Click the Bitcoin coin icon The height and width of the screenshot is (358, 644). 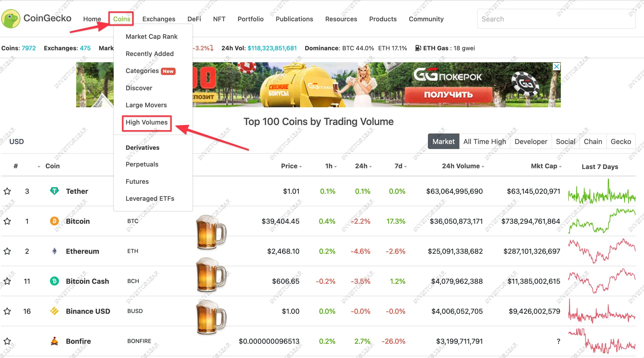54,221
